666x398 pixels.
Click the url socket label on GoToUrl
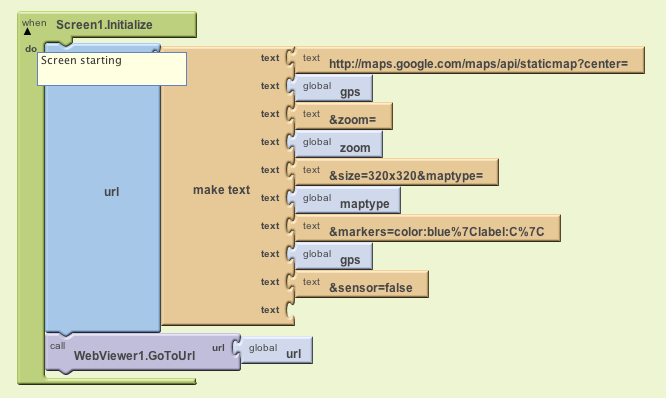pyautogui.click(x=218, y=348)
